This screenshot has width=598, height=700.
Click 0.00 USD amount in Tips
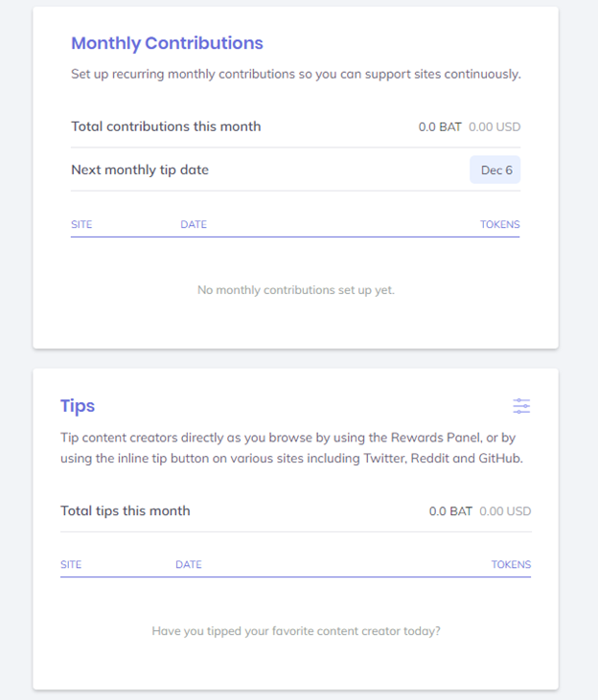(x=505, y=511)
